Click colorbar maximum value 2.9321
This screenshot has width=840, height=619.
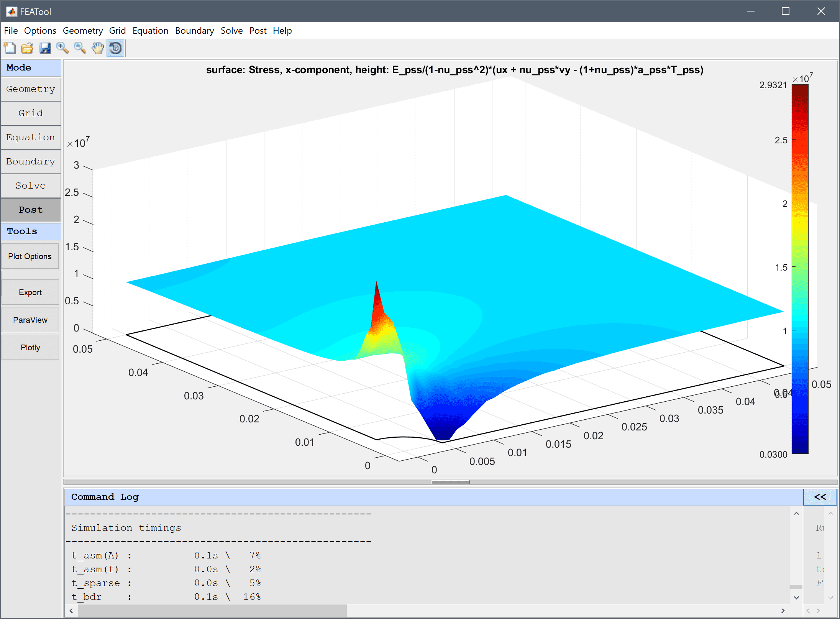pos(773,85)
